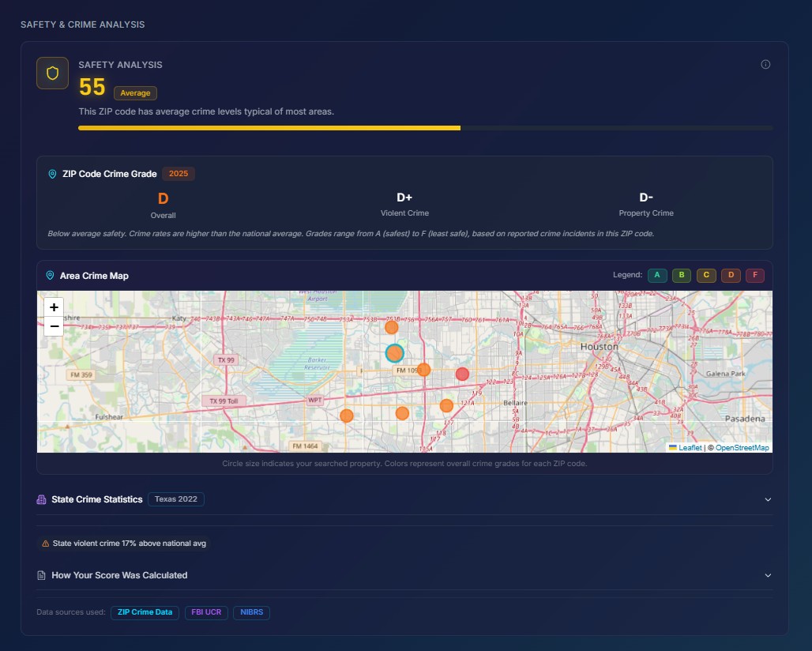
Task: Click the 2025 badge beside ZIP Code Crime Grade
Action: click(x=178, y=174)
